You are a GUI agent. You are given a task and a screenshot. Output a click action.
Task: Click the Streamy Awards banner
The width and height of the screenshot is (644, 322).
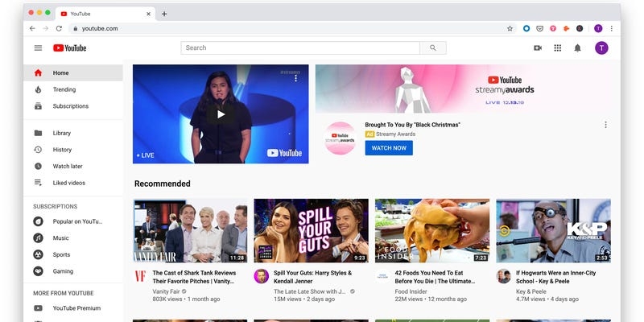(x=468, y=89)
